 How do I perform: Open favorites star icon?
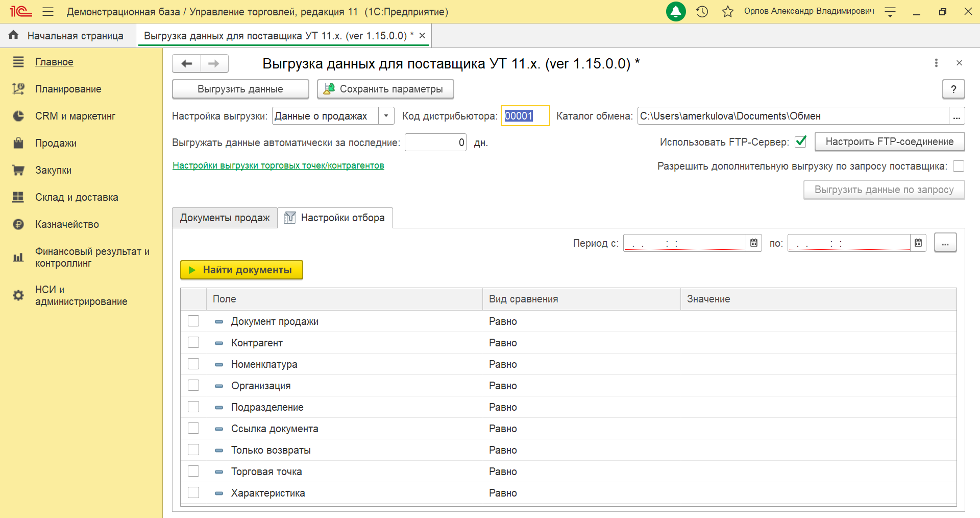728,11
